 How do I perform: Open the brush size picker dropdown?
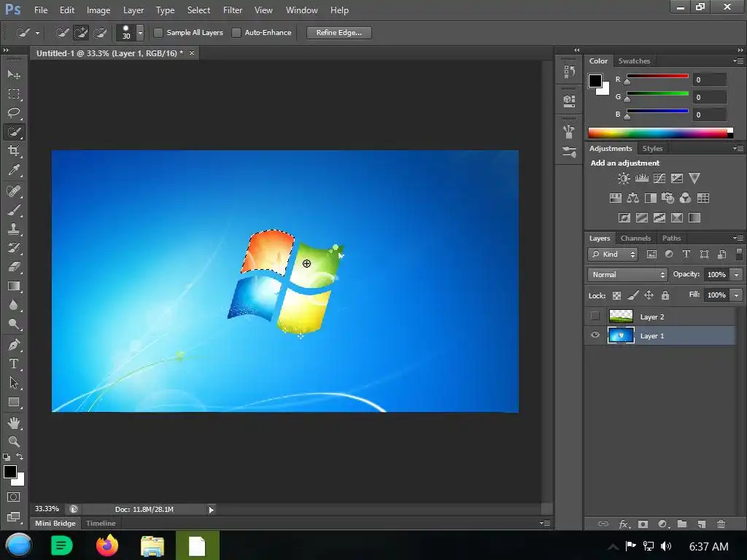140,32
